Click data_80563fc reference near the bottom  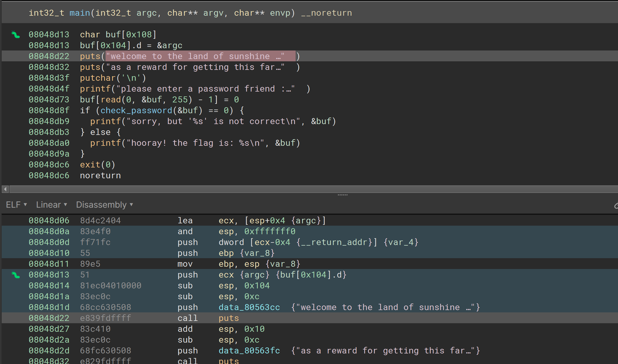[249, 350]
